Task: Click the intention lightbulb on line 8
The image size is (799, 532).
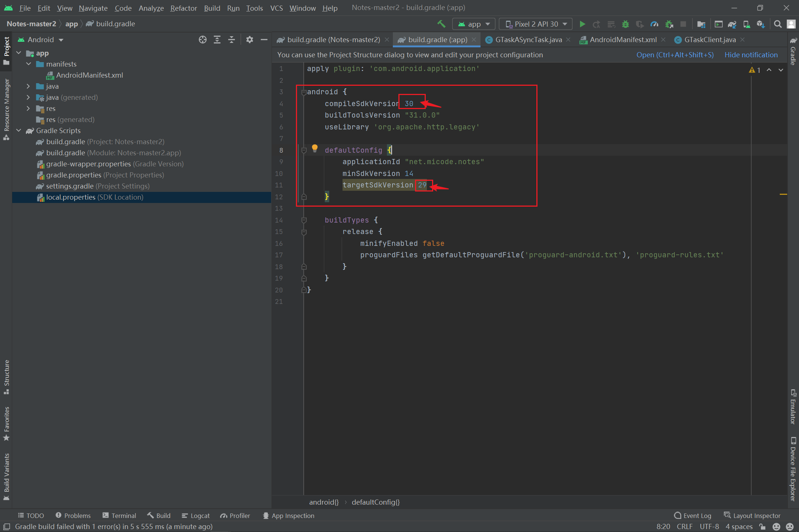Action: 315,149
